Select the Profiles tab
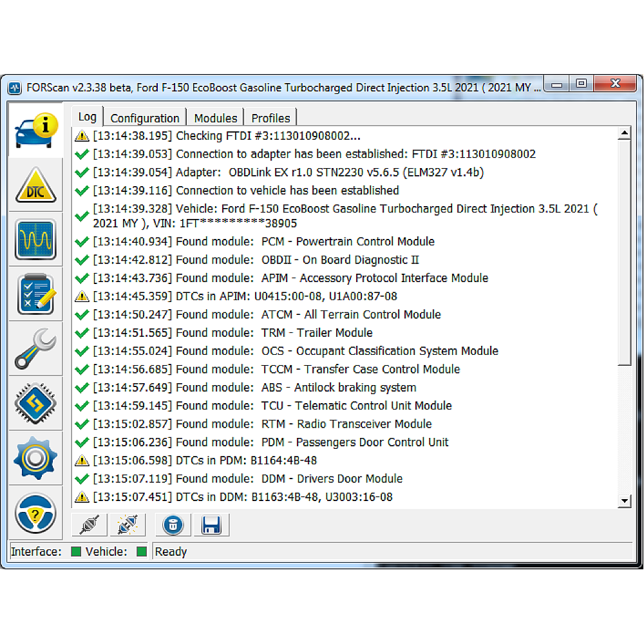The image size is (644, 644). (270, 118)
